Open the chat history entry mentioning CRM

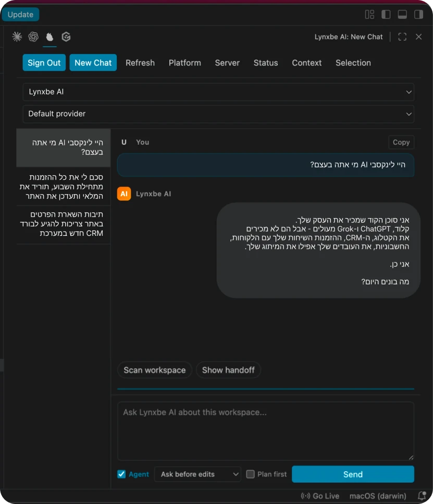64,224
